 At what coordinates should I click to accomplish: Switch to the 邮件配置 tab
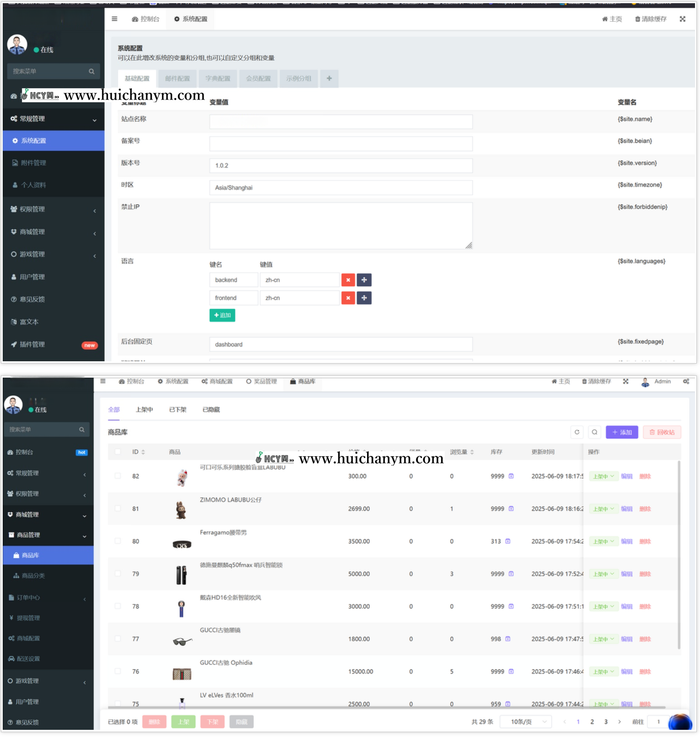click(177, 79)
